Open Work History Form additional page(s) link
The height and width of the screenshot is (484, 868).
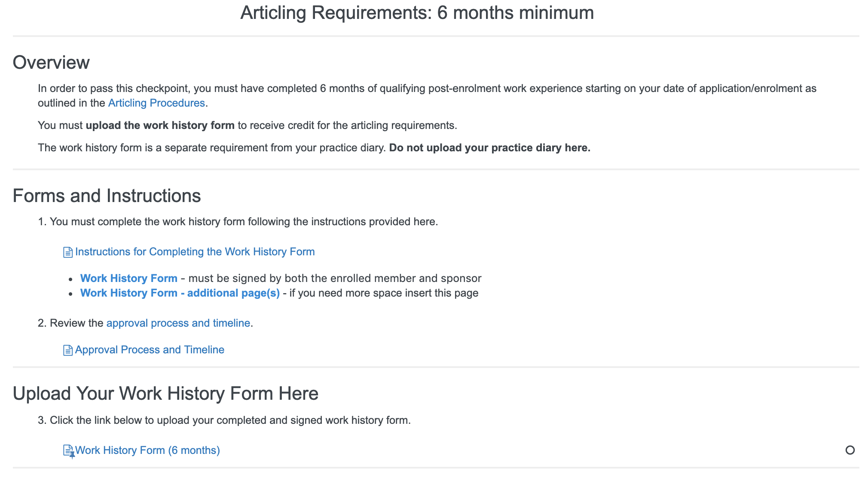180,293
